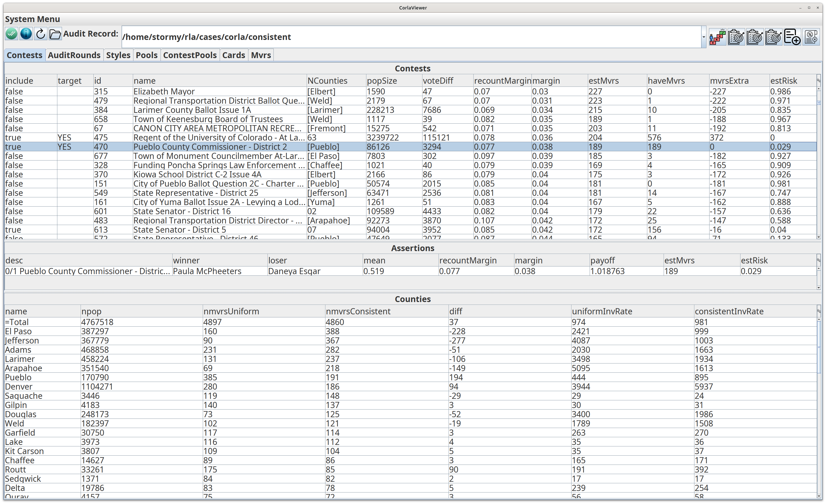
Task: Select the El Paso county row
Action: (410, 331)
